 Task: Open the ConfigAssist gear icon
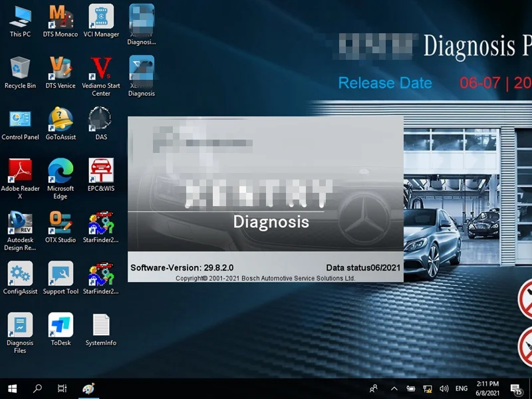coord(20,274)
